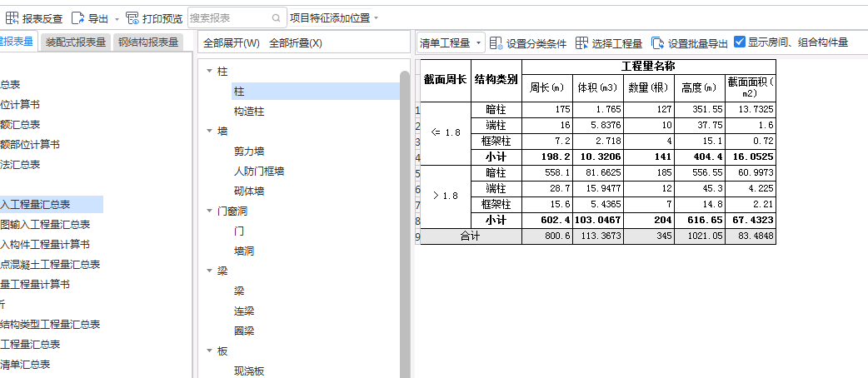Open 入构件工程量计算书 report
Viewport: 868px width, 378px height.
(x=45, y=244)
